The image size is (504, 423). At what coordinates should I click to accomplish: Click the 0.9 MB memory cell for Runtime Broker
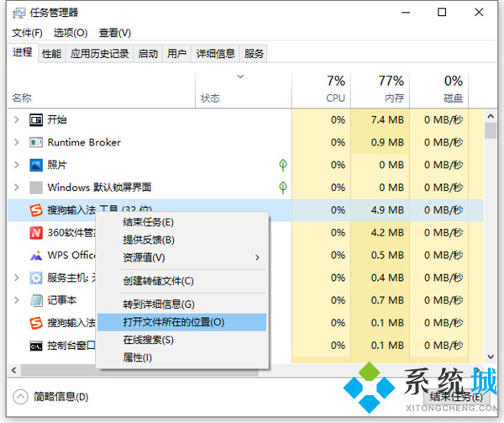380,142
